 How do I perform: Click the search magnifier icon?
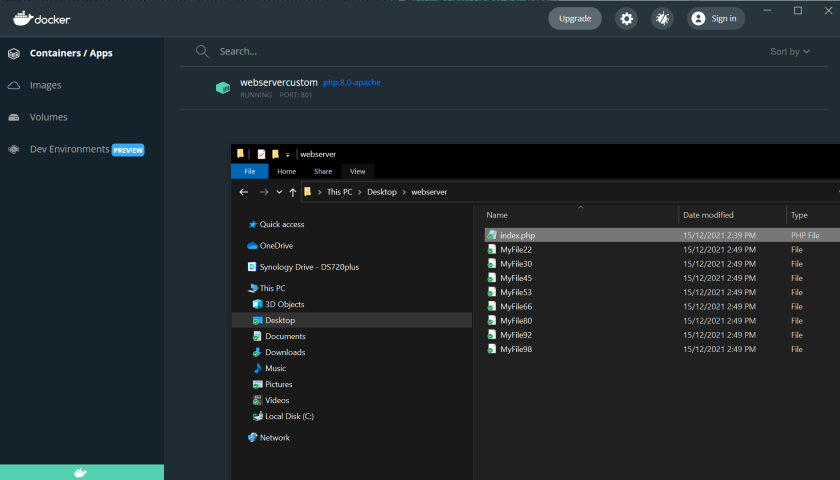[x=202, y=51]
